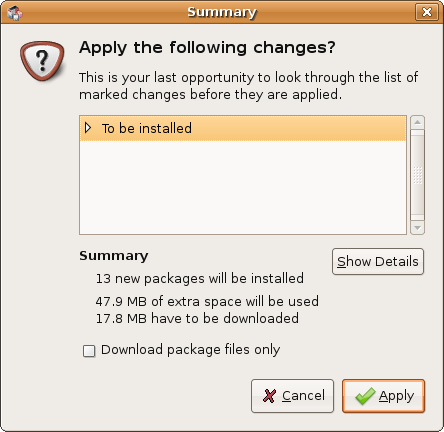Click the green checkmark icon on Apply

pos(365,396)
